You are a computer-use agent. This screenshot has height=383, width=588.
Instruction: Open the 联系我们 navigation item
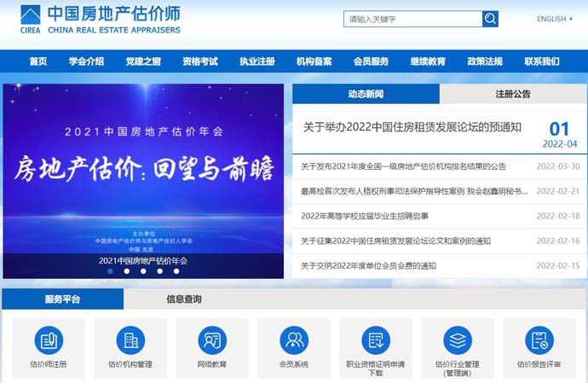[542, 61]
